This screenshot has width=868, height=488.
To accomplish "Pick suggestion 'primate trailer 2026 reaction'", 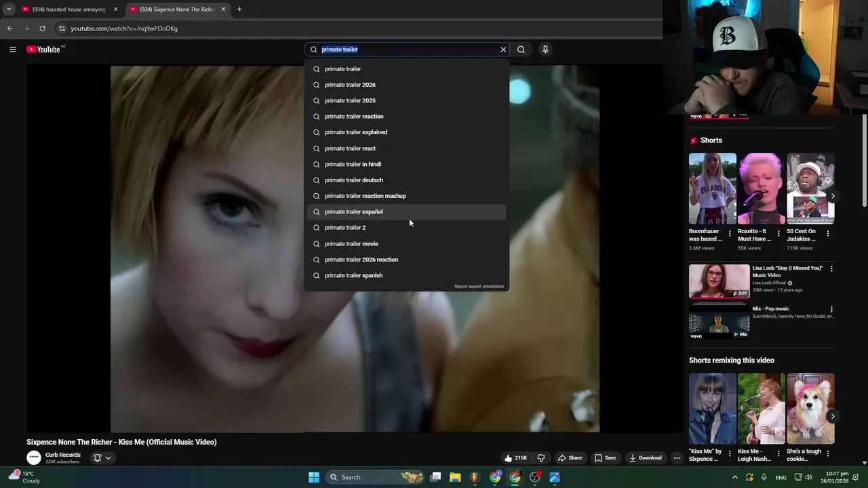I will point(406,260).
